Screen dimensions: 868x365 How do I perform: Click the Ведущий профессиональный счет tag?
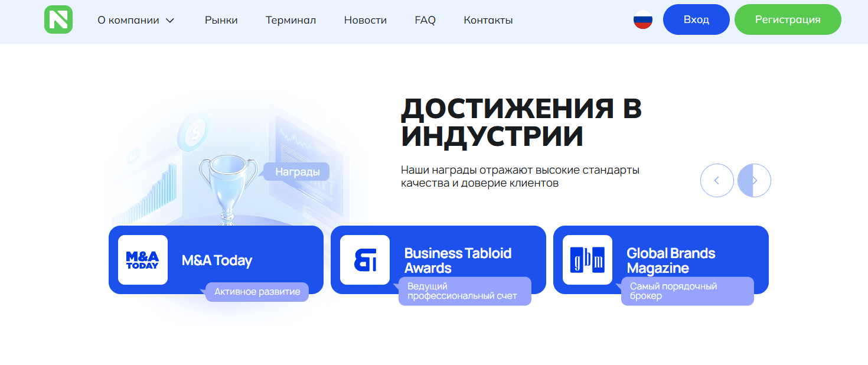[465, 291]
